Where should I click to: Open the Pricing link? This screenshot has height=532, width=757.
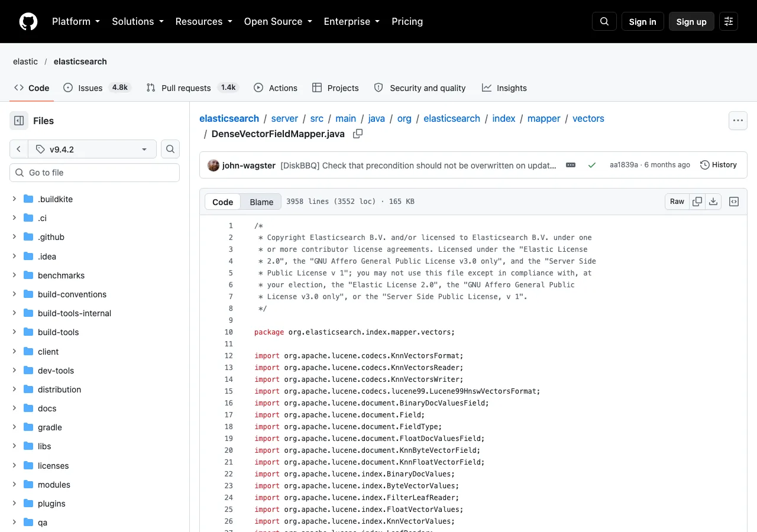(407, 21)
